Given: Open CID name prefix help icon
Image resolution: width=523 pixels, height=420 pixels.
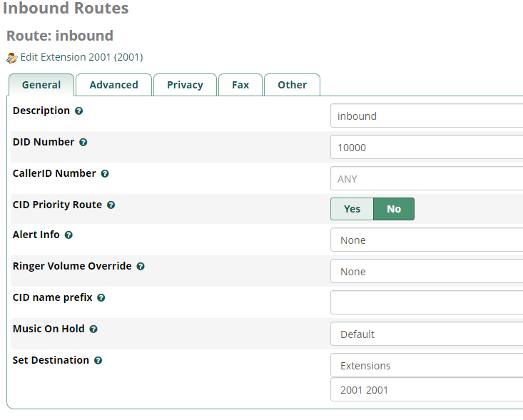Looking at the screenshot, I should [x=101, y=297].
